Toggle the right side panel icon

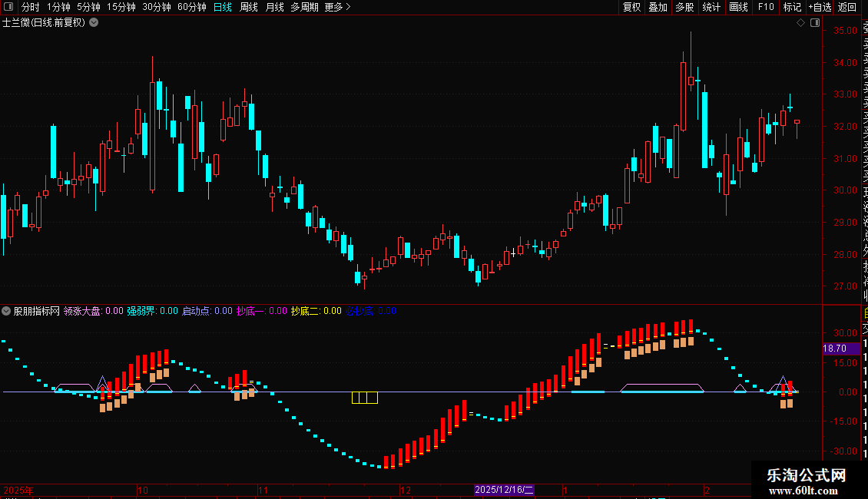point(815,22)
